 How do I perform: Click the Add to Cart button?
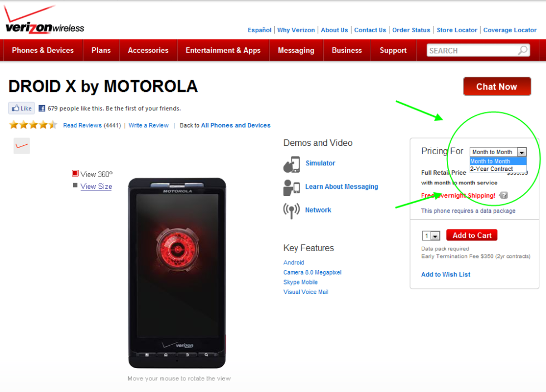click(472, 236)
